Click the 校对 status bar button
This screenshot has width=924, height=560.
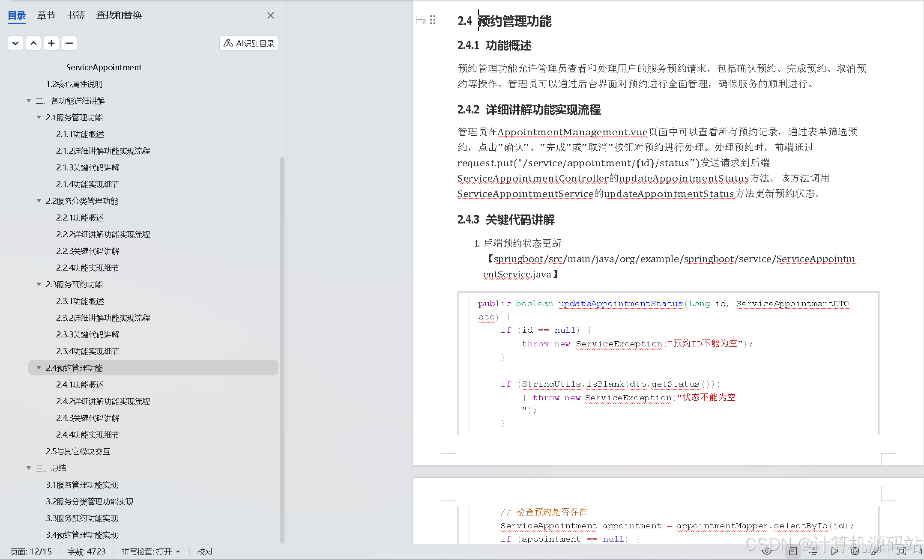tap(205, 551)
